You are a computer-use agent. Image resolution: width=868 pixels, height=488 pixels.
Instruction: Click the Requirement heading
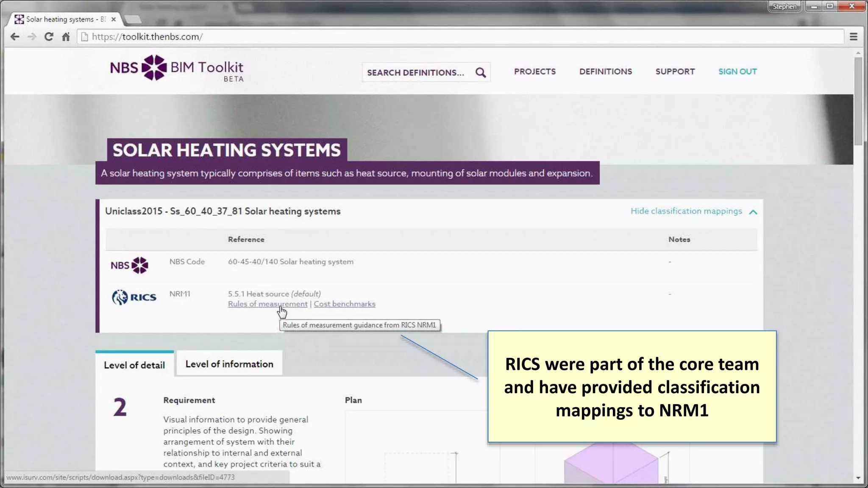(x=189, y=400)
